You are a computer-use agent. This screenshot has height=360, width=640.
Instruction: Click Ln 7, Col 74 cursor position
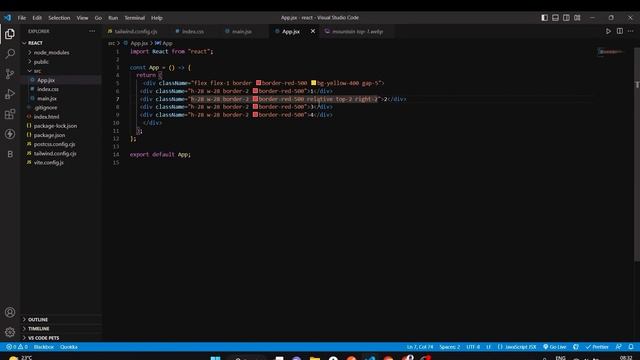(420, 347)
